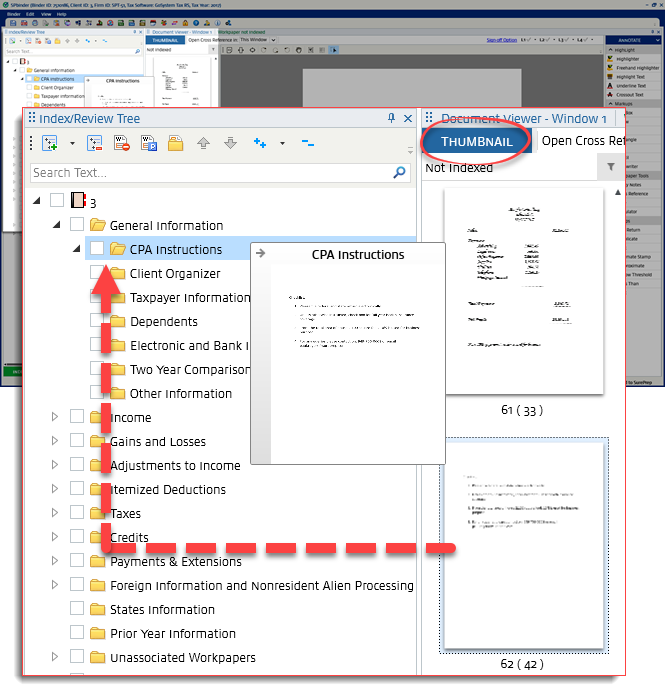Collapse the Highlight section header in Annotate panel
The width and height of the screenshot is (665, 699).
click(611, 50)
